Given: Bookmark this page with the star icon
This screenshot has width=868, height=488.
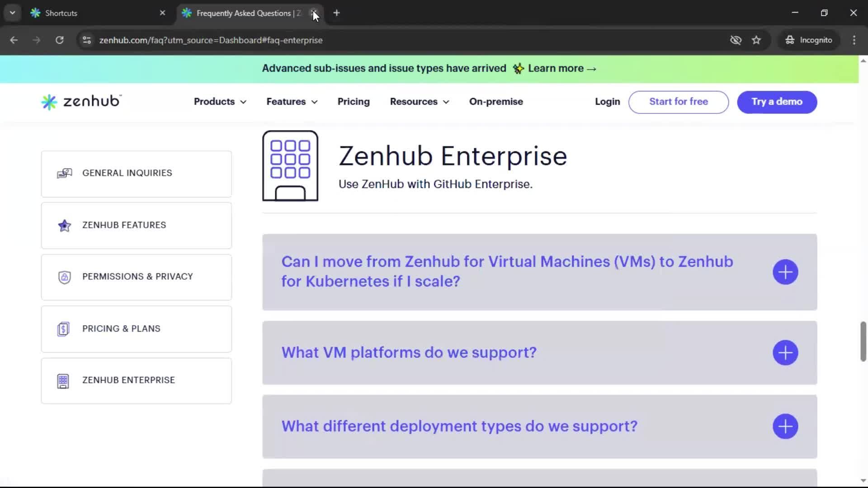Looking at the screenshot, I should (x=756, y=40).
